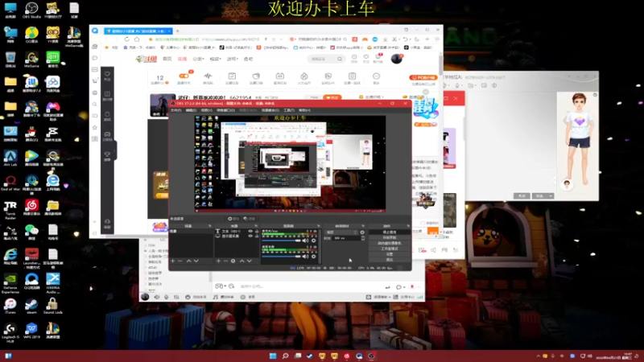Open 鱼吧 tab on Douyu site

point(249,59)
